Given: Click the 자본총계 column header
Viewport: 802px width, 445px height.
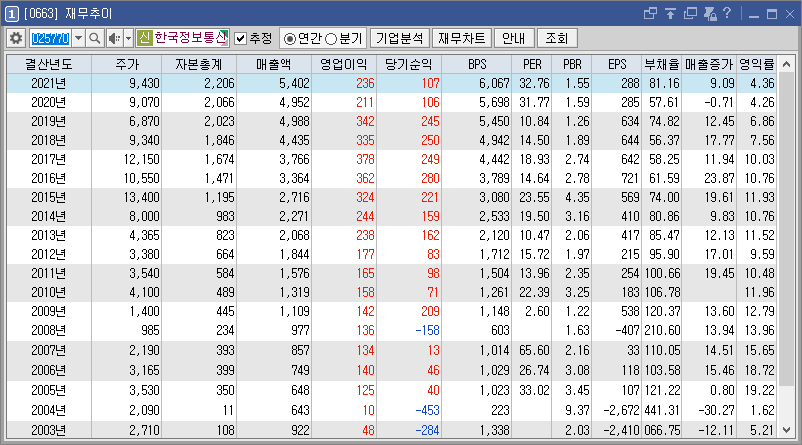Looking at the screenshot, I should 199,64.
